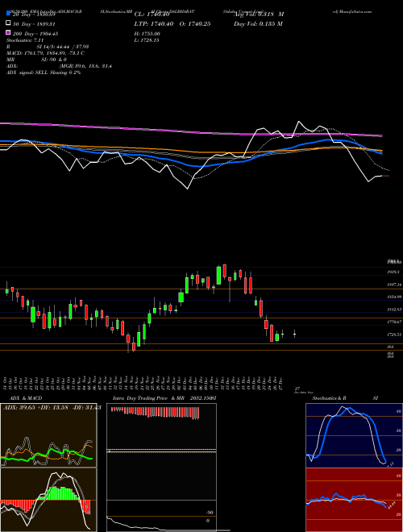
Task: Click the RSI and MACD 'SI 14/3' readout line
Action: [x=48, y=47]
